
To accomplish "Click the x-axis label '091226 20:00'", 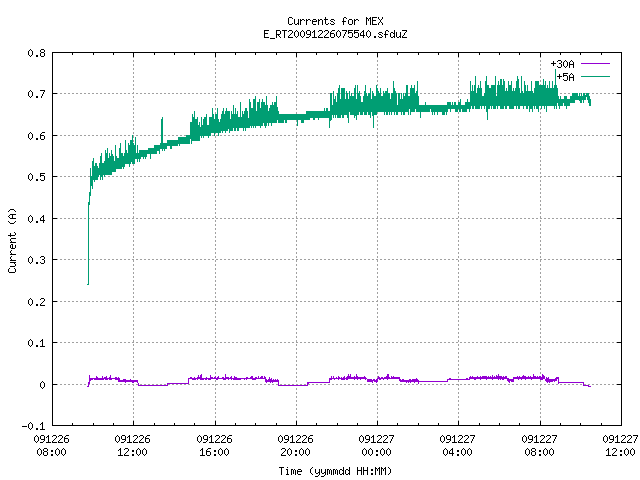I will coord(296,446).
